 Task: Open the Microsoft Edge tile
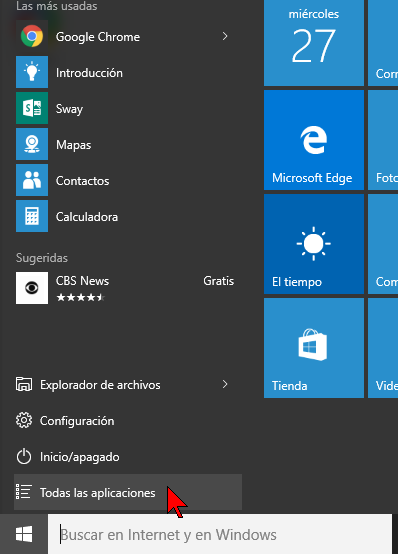pyautogui.click(x=314, y=140)
